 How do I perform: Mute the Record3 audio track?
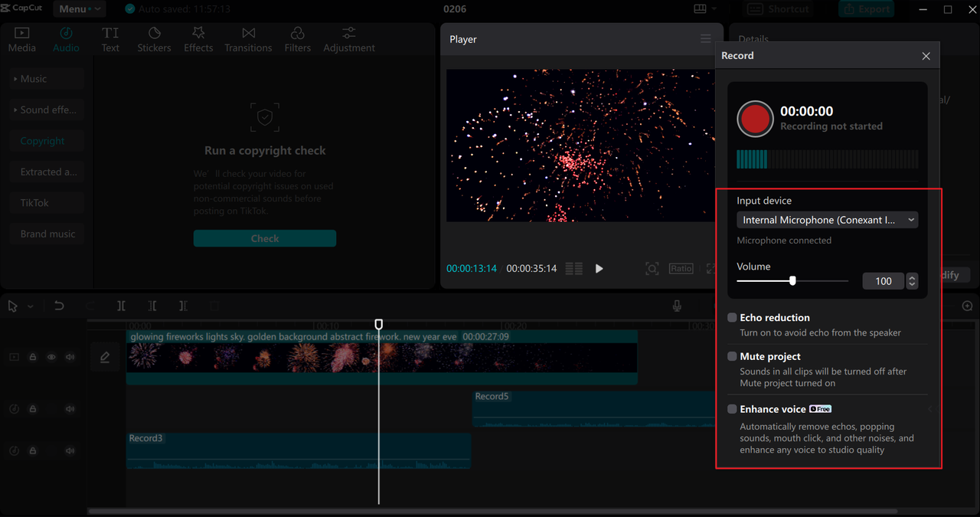click(70, 451)
